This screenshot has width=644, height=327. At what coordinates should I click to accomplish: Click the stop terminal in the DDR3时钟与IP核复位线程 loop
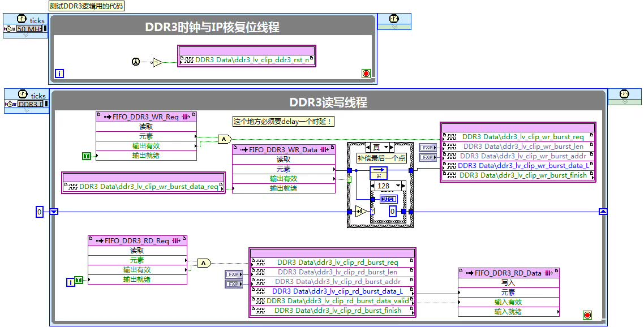tap(366, 74)
